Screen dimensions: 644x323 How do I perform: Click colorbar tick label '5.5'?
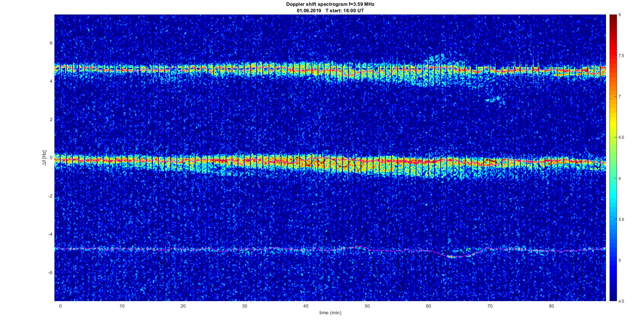pos(621,220)
